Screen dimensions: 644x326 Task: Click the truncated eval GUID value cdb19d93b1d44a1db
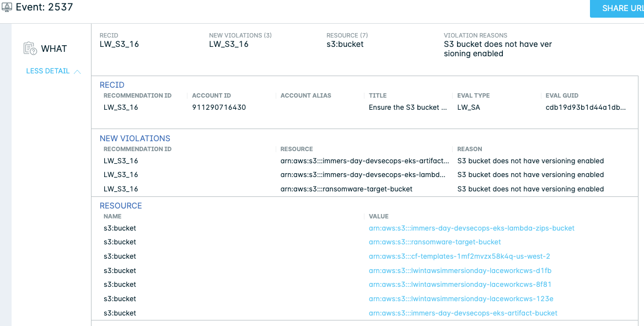click(x=586, y=108)
